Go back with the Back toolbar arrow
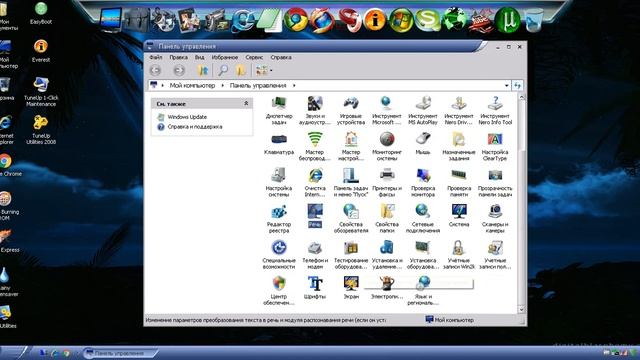640x360 pixels. [x=156, y=71]
